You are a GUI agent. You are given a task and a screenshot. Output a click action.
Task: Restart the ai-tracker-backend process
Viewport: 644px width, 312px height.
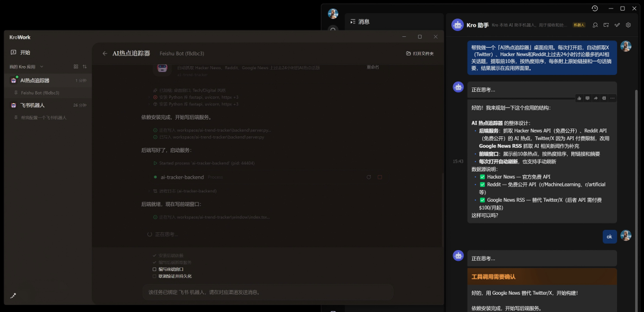pos(369,177)
